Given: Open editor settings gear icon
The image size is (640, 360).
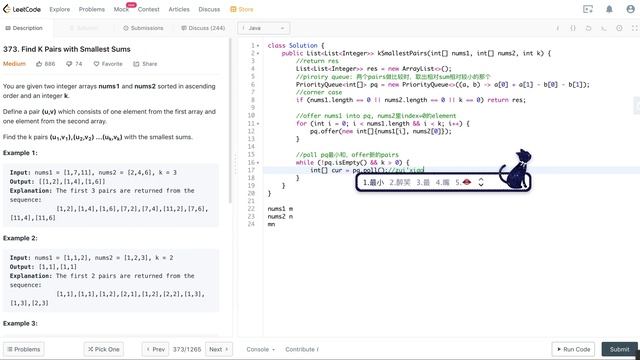Looking at the screenshot, I should click(619, 28).
